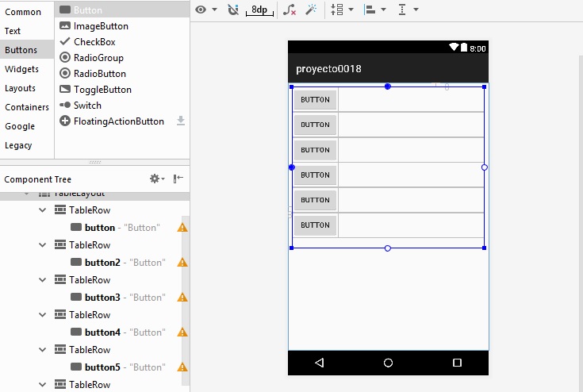Select the Text palette category

pyautogui.click(x=13, y=31)
